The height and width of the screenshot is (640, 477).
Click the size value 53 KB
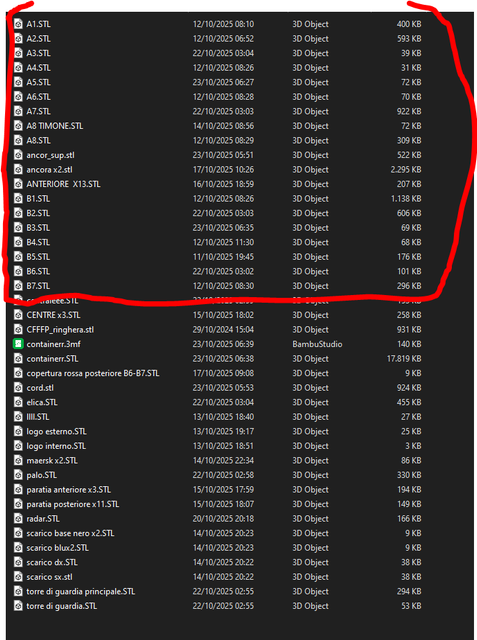point(411,606)
